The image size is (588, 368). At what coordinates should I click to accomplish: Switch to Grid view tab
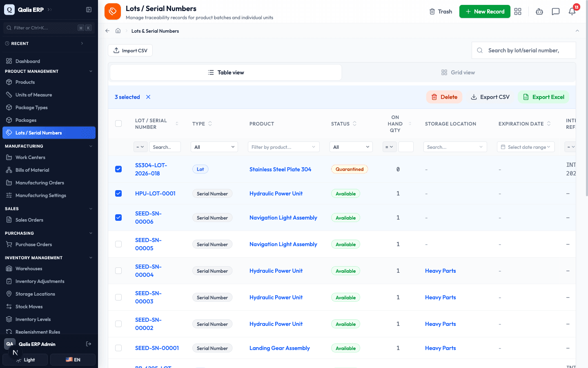click(458, 72)
